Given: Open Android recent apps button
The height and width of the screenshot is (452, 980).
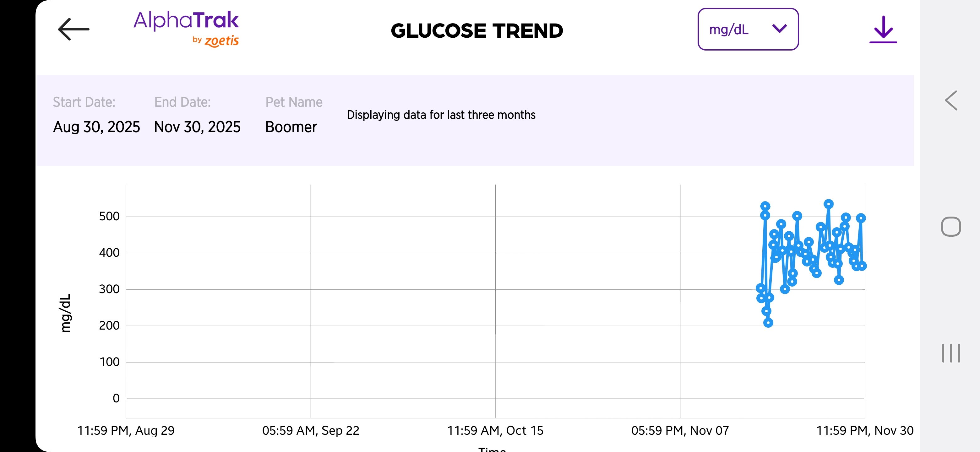Looking at the screenshot, I should click(951, 353).
